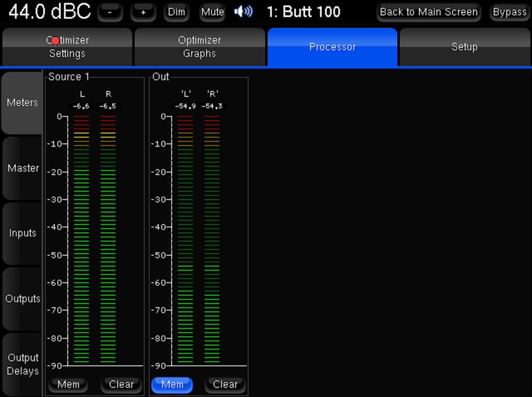The width and height of the screenshot is (532, 397).
Task: Open the Optimizer Settings tab
Action: click(x=67, y=47)
